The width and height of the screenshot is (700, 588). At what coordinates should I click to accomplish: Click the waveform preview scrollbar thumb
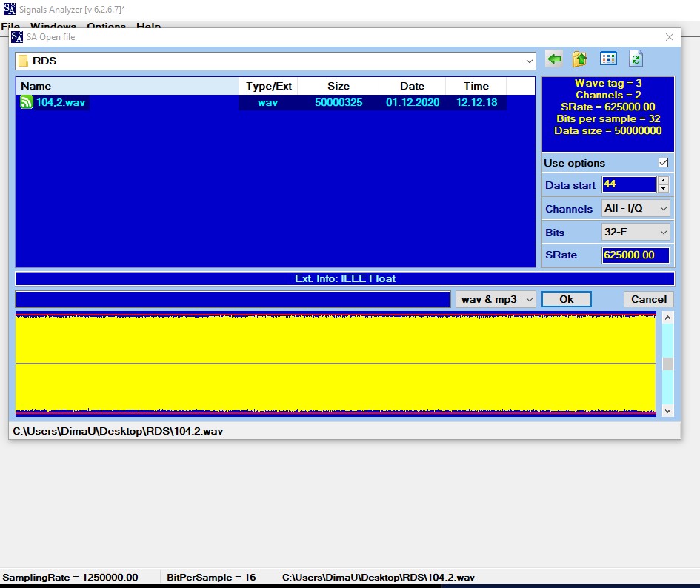(668, 364)
